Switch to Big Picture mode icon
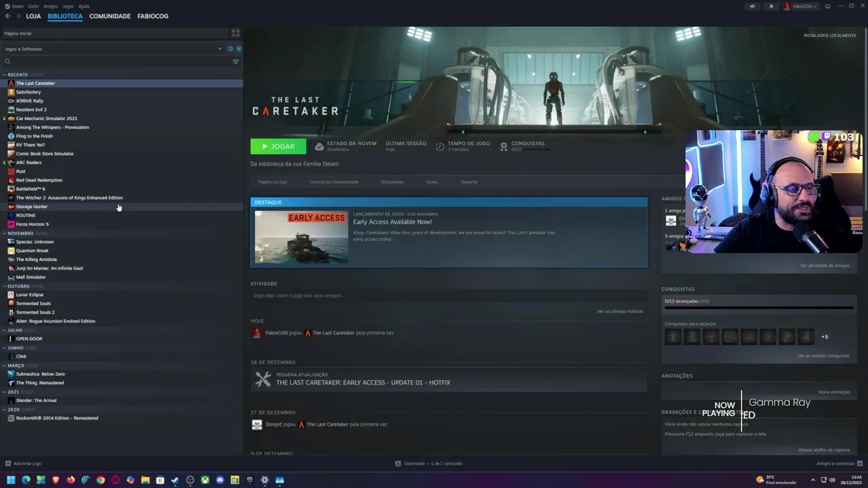Viewport: 868px width, 488px height. click(827, 6)
